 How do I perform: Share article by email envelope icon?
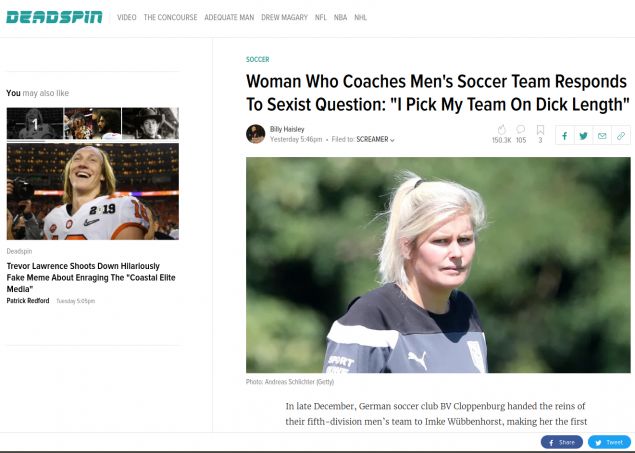tap(602, 135)
